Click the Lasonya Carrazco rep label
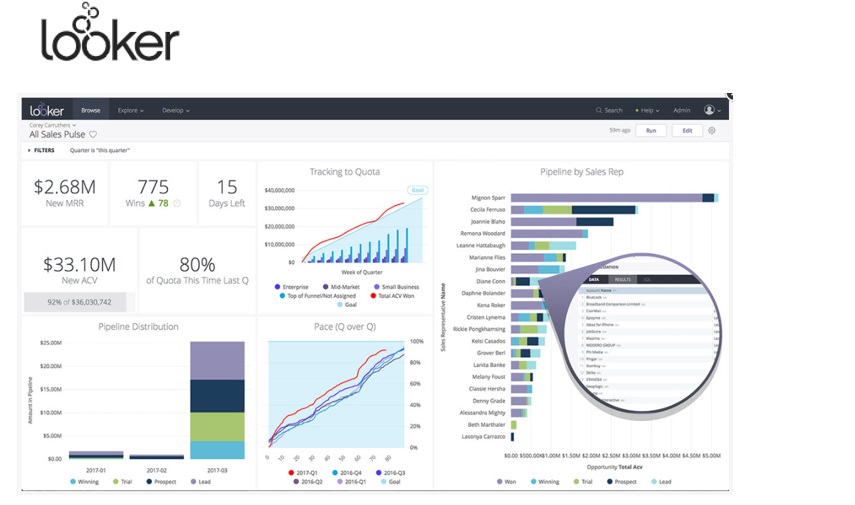This screenshot has width=855, height=505. click(x=483, y=437)
